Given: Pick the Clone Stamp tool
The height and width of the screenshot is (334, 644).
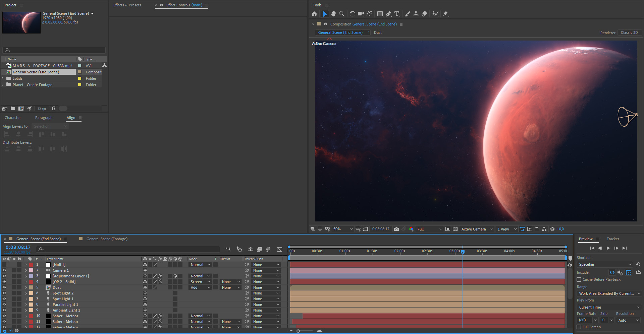Looking at the screenshot, I should [416, 14].
